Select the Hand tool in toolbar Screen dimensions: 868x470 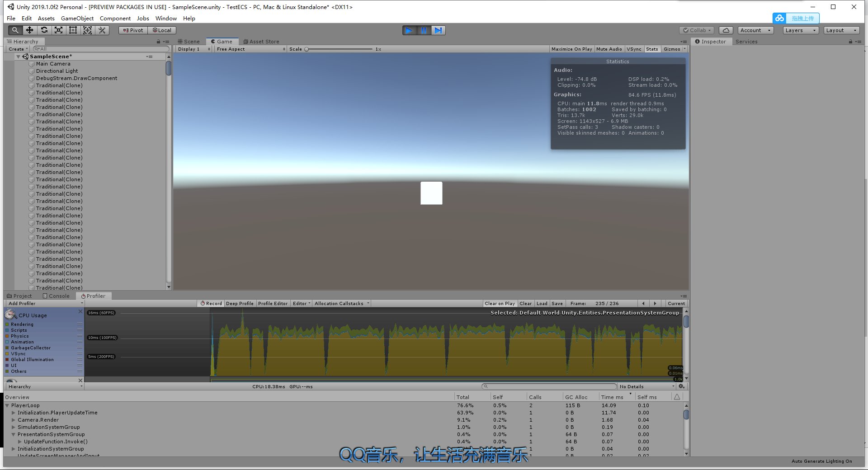[x=15, y=30]
